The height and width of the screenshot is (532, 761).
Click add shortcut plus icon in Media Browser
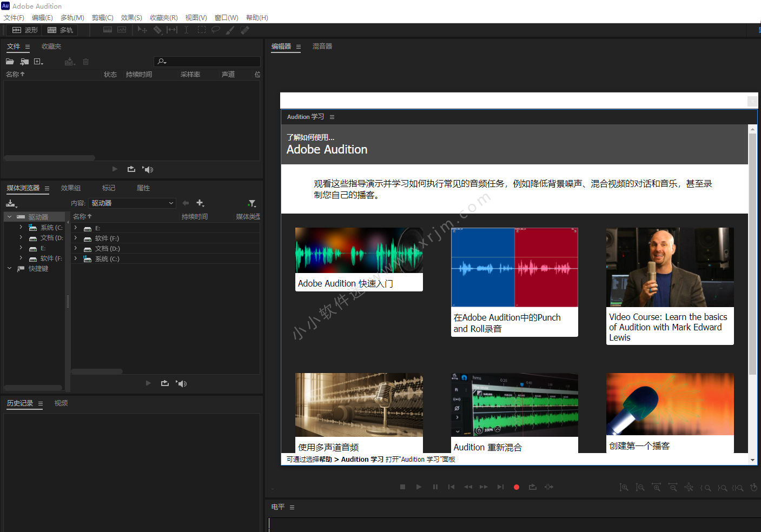(x=200, y=203)
